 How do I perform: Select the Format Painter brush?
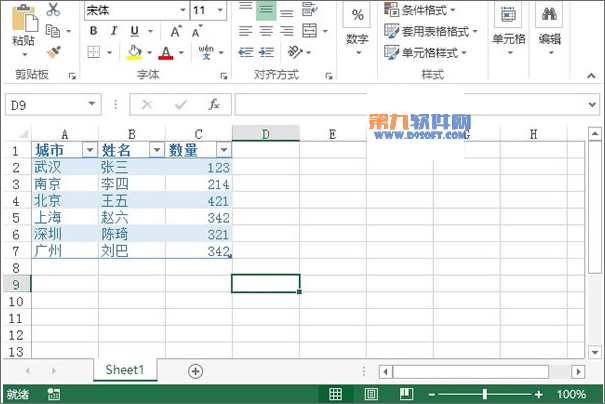[x=53, y=52]
